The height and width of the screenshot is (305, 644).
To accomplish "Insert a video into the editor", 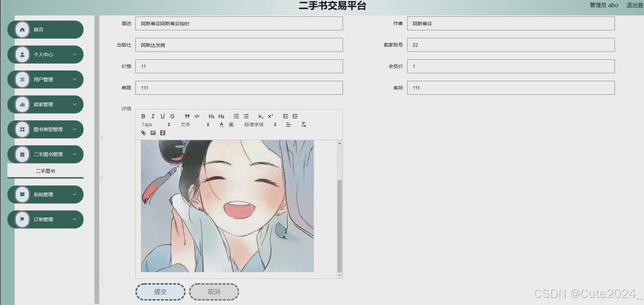I will [163, 133].
